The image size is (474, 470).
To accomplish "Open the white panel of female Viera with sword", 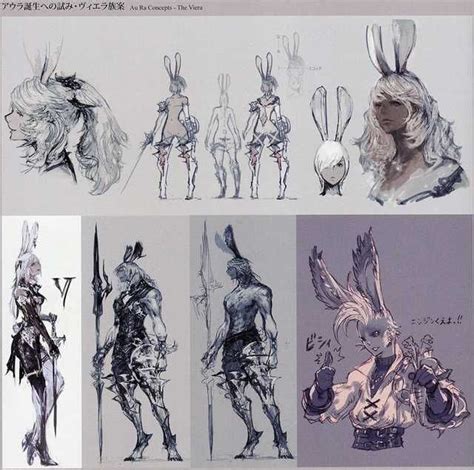I will (42, 342).
